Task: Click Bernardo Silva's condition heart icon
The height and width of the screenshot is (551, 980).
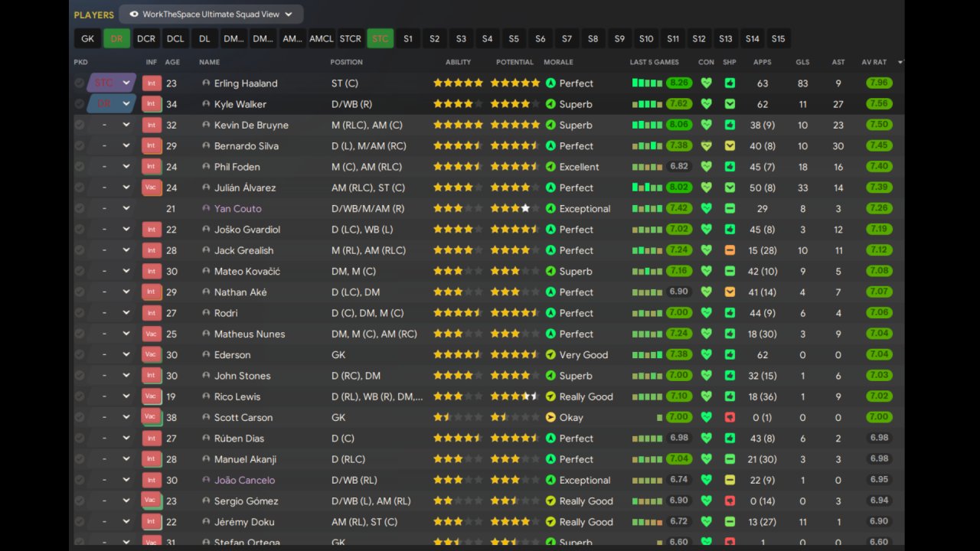Action: (706, 146)
